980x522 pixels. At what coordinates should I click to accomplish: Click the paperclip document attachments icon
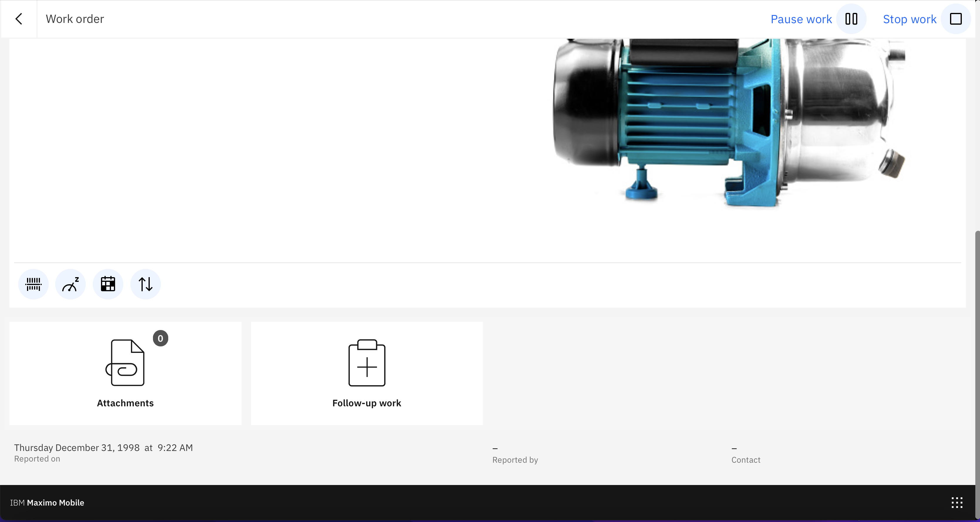pos(125,363)
